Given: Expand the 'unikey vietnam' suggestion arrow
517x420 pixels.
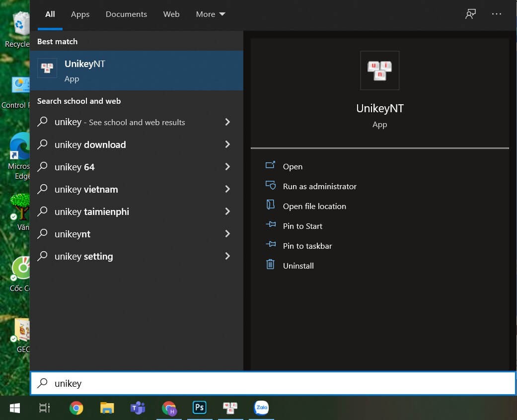Looking at the screenshot, I should pos(227,189).
